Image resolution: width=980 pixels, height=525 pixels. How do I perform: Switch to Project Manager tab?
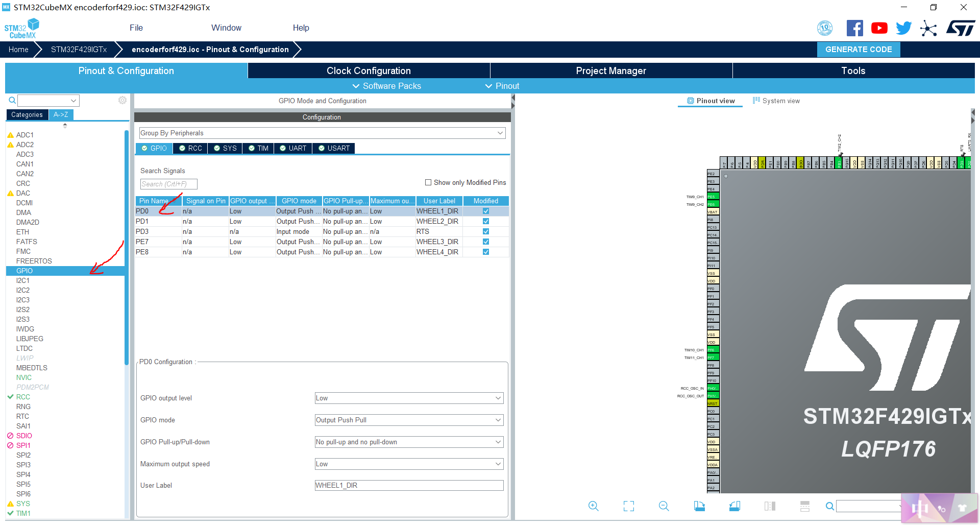click(611, 70)
